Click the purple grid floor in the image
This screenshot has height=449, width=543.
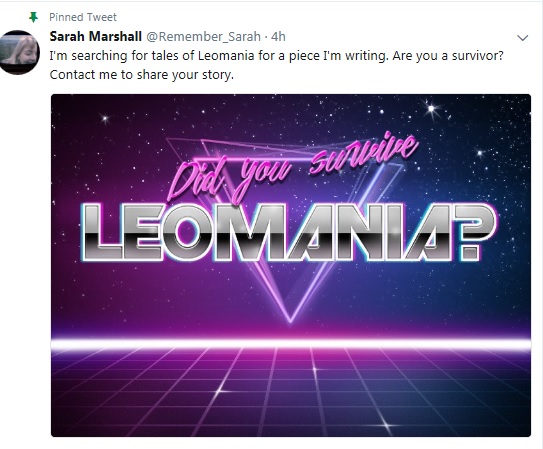click(291, 393)
